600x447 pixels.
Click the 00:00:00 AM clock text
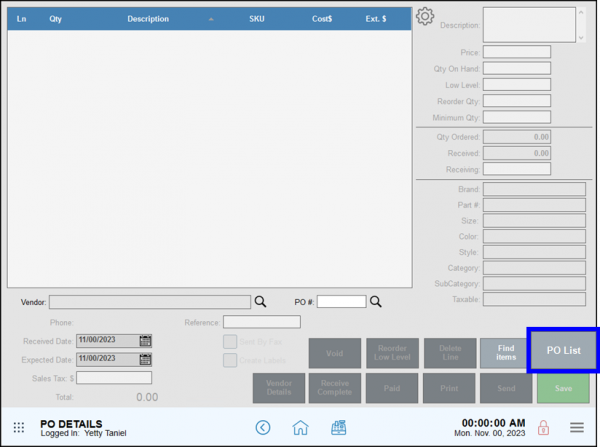(x=493, y=423)
